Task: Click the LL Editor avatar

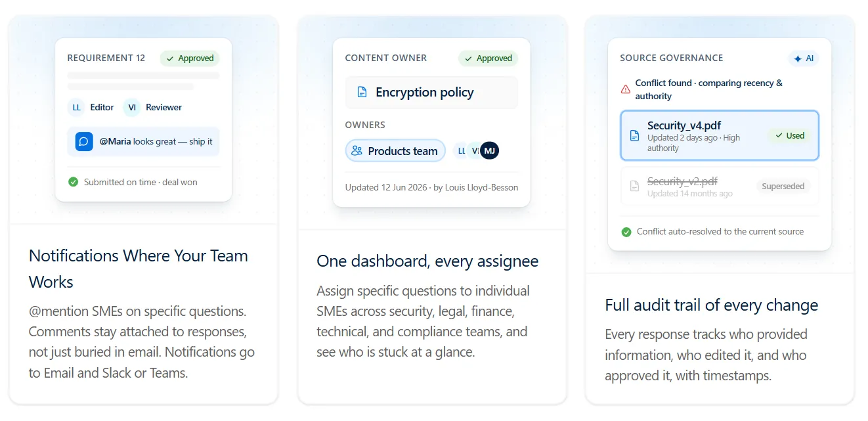Action: point(77,107)
